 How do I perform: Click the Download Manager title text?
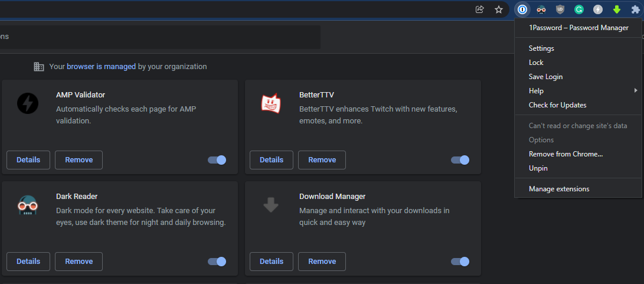click(332, 197)
